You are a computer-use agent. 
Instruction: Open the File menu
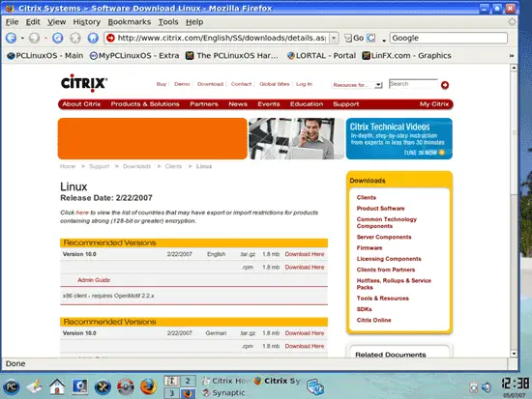(12, 22)
